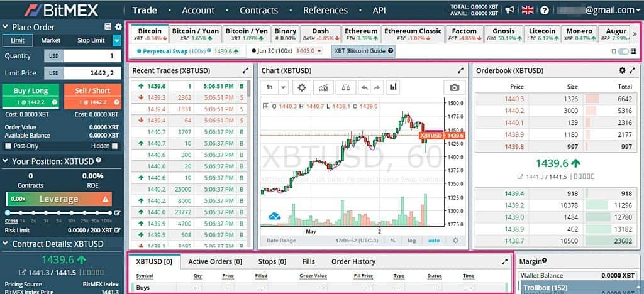Click the BitMEX logo
This screenshot has width=644, height=294.
[x=61, y=10]
